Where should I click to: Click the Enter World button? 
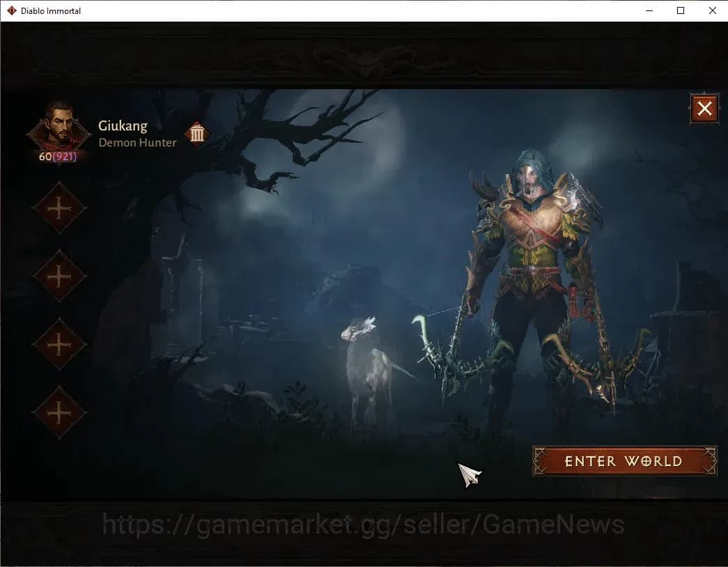pos(624,461)
